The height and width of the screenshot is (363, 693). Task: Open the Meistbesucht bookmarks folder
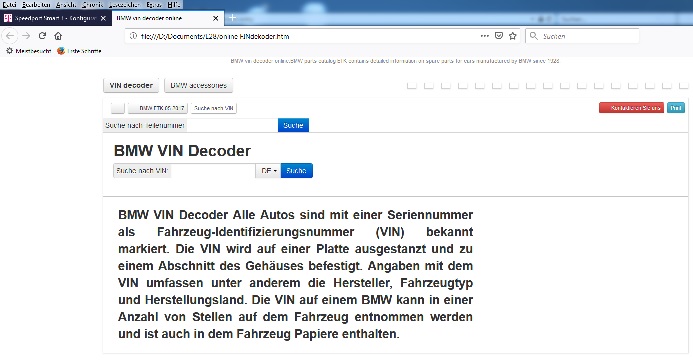(x=29, y=51)
